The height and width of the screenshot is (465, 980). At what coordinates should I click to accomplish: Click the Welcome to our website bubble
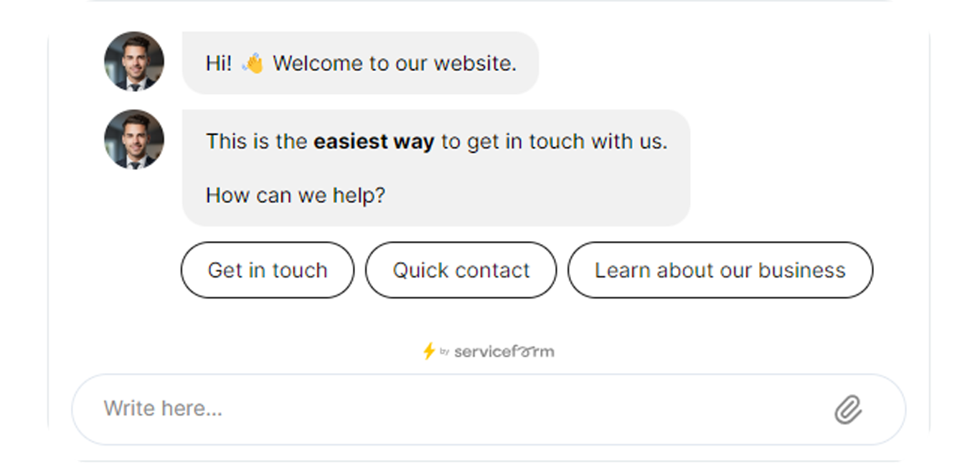(360, 63)
